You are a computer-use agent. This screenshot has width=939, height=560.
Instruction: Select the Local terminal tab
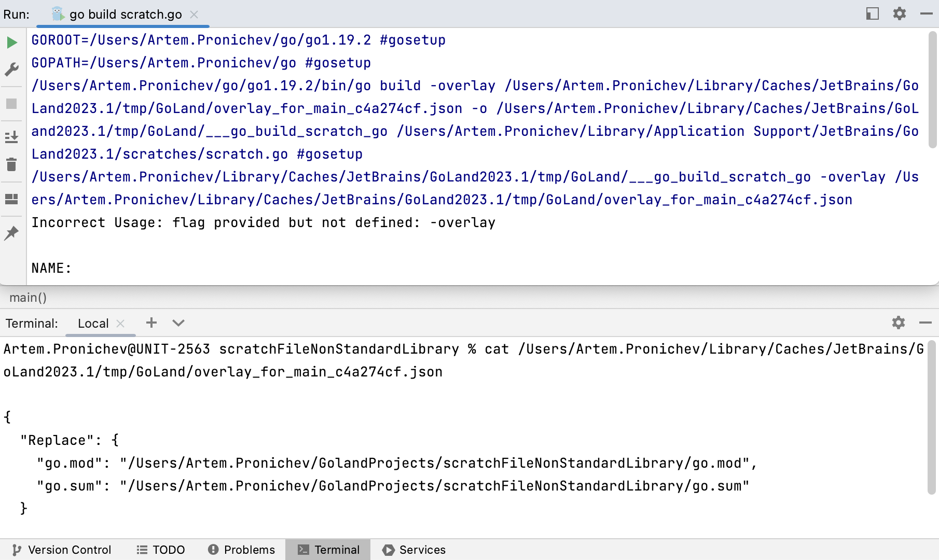pos(101,324)
